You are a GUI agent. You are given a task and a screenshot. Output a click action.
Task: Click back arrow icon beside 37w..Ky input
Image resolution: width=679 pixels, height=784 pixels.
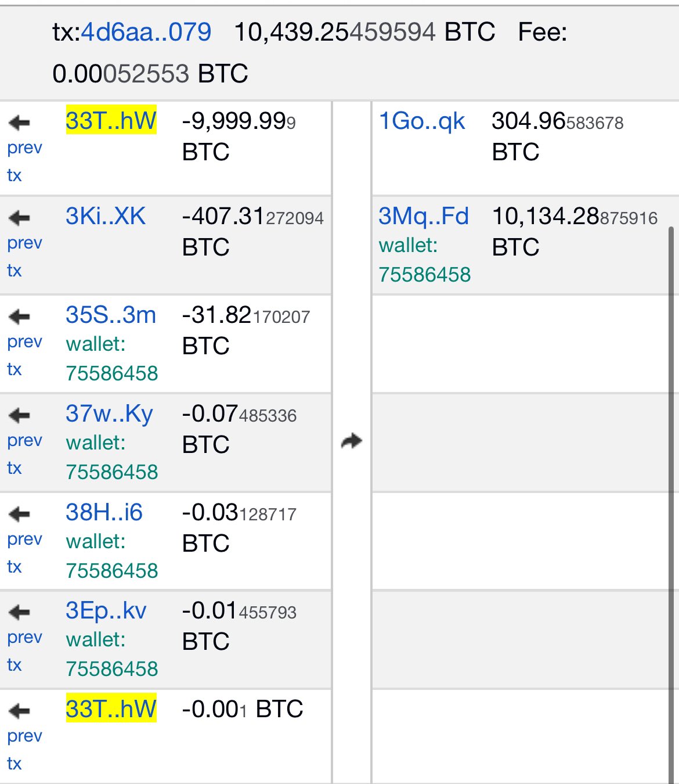pyautogui.click(x=19, y=415)
